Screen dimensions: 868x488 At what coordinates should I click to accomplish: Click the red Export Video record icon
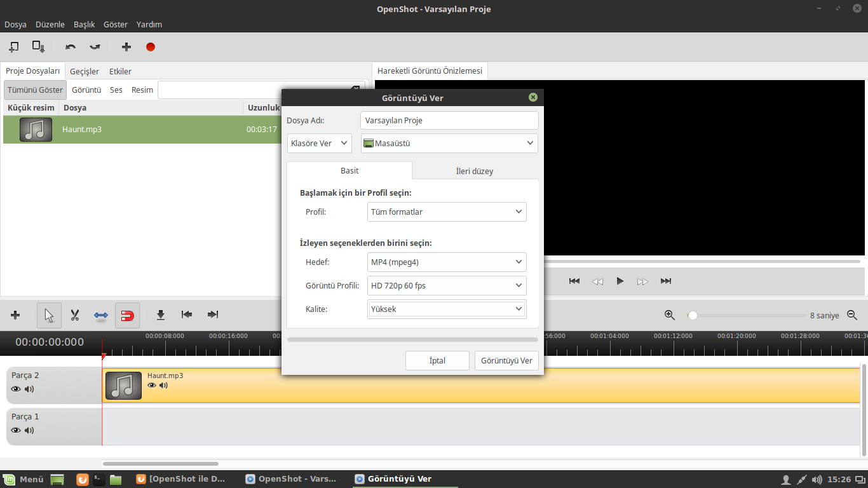pyautogui.click(x=151, y=47)
